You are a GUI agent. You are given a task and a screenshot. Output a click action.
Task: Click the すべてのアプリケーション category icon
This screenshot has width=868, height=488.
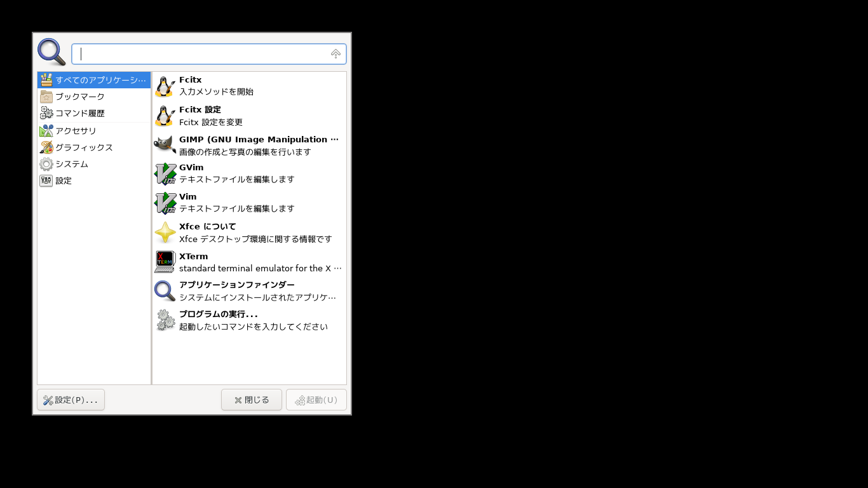[x=46, y=80]
